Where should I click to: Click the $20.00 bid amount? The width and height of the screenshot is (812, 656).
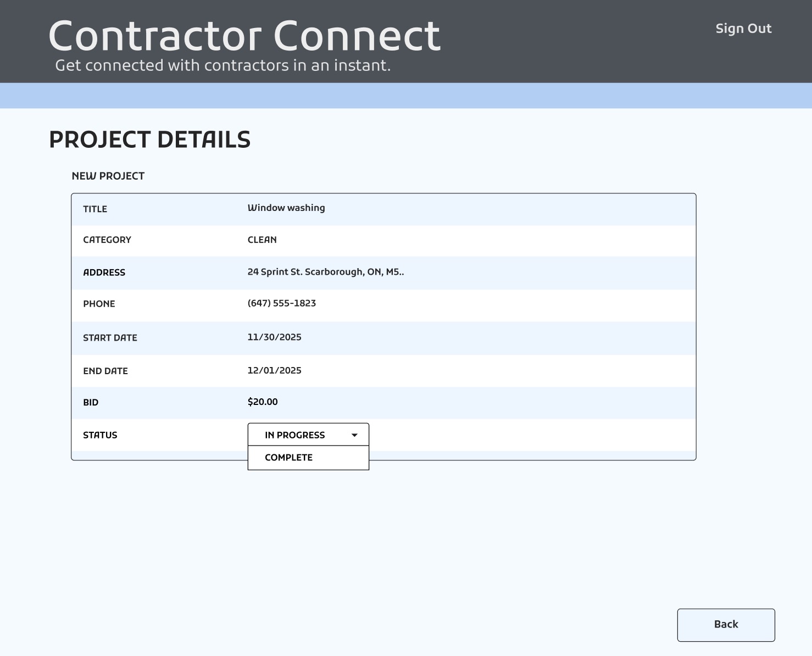[x=263, y=402]
